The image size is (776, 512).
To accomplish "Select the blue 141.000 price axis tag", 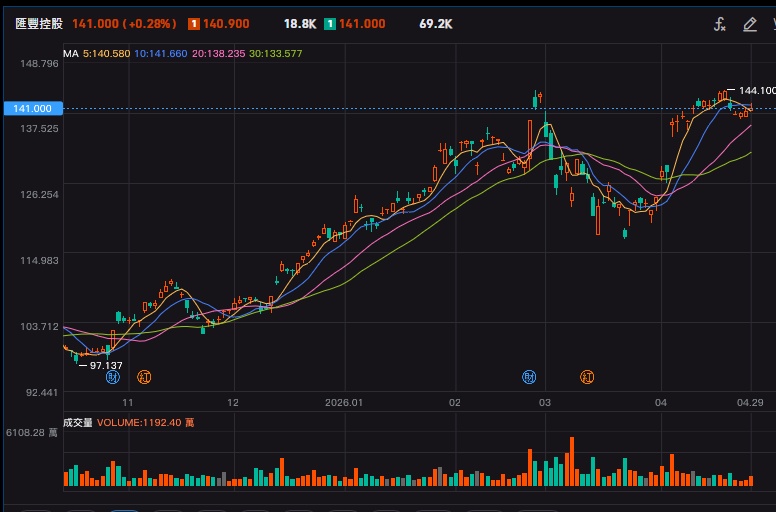I will [31, 108].
